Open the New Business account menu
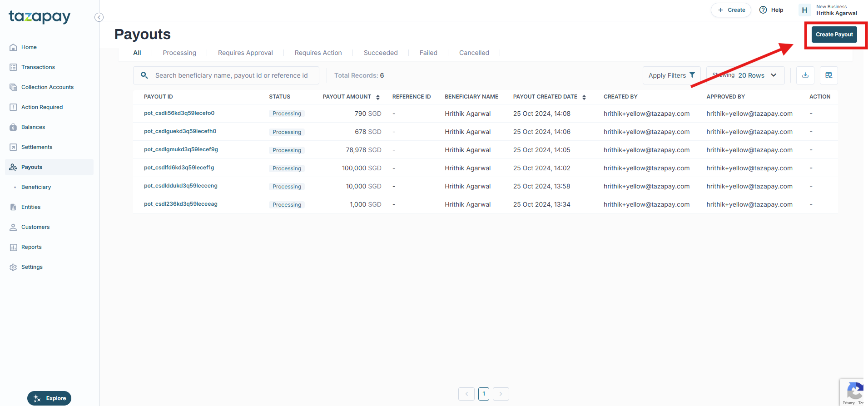This screenshot has width=868, height=406. tap(836, 10)
